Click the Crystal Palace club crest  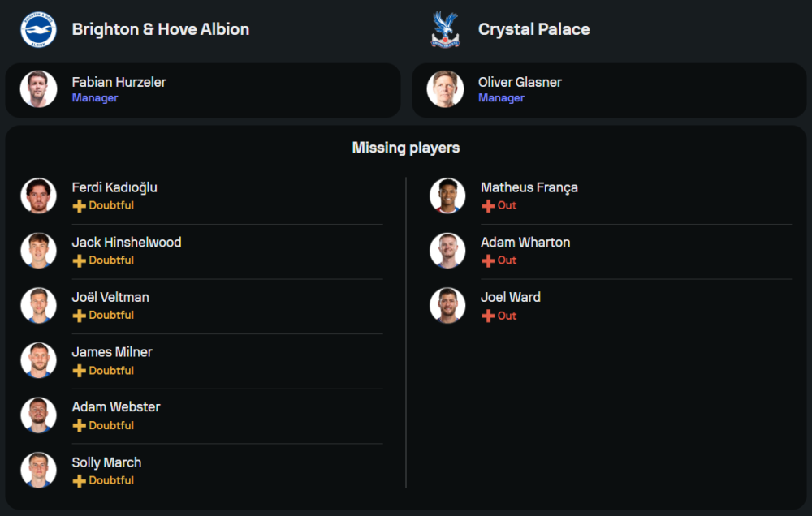pos(445,30)
